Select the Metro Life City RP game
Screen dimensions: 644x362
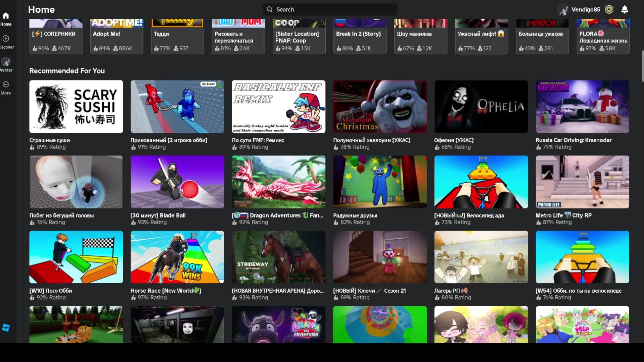[x=582, y=182]
